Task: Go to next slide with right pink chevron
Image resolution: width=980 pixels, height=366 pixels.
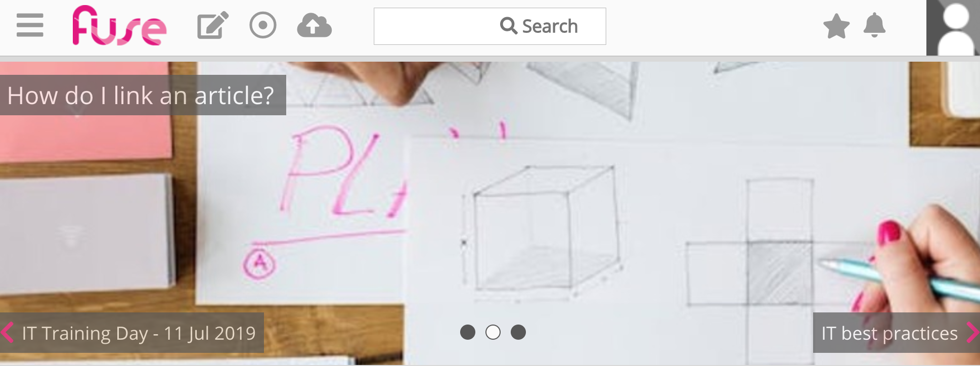Action: click(x=972, y=333)
